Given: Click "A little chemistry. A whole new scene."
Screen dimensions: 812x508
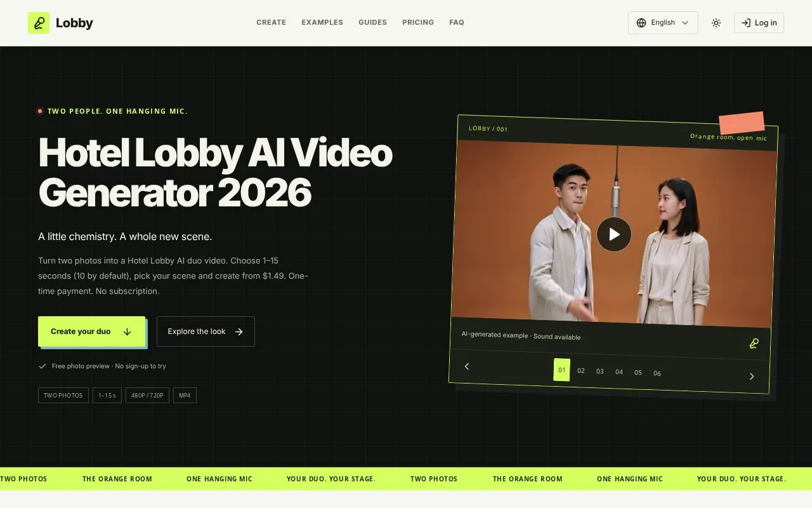Looking at the screenshot, I should pos(125,236).
